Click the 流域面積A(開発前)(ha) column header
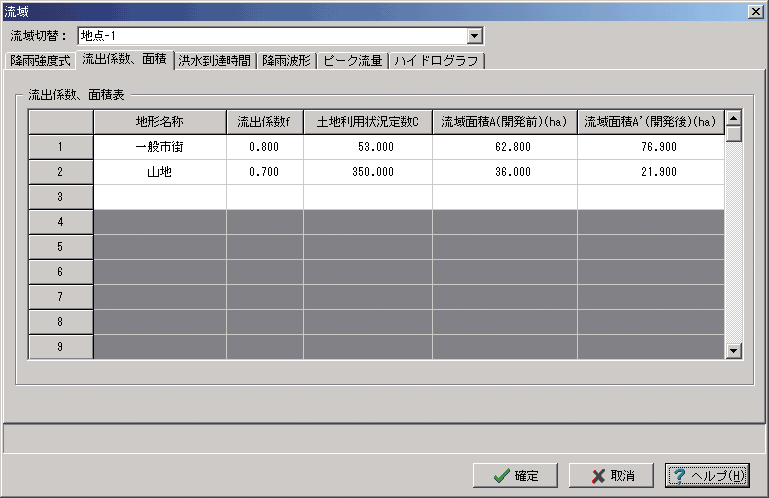This screenshot has height=498, width=769. tap(505, 122)
